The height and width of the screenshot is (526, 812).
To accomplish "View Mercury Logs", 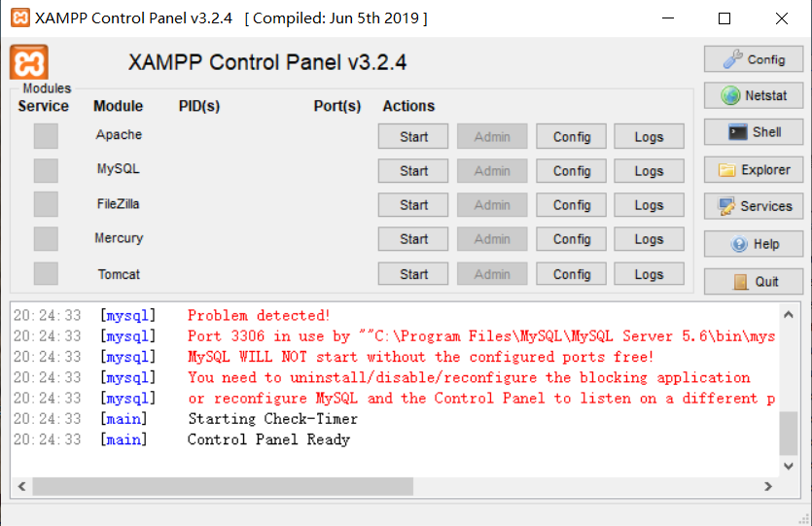I will coord(650,238).
